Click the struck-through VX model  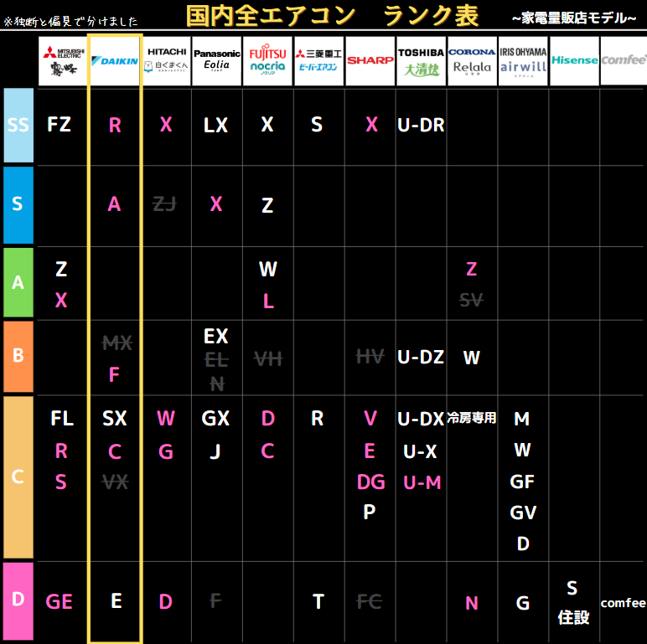pos(116,482)
